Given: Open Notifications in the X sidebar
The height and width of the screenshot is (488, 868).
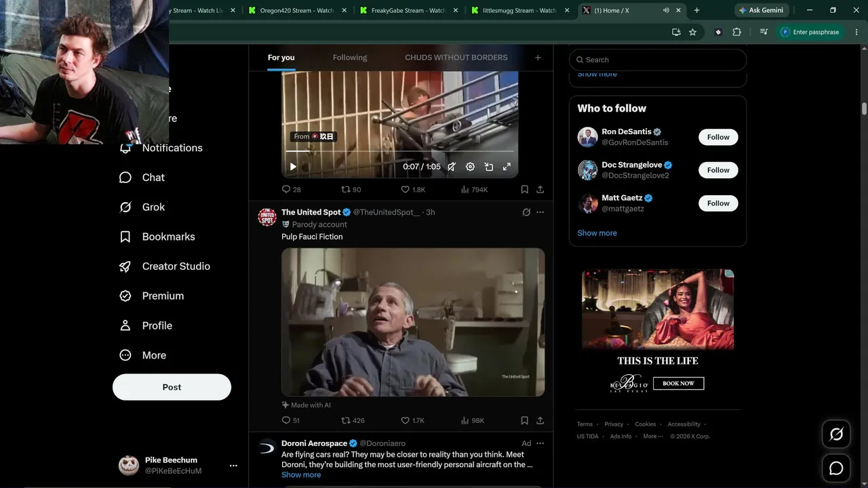Looking at the screenshot, I should pos(161,148).
